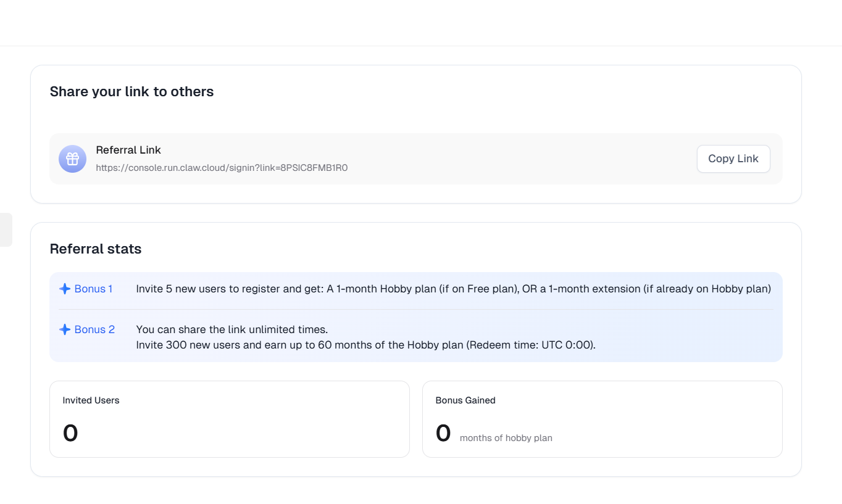Click the 'Share your link to others' heading
The width and height of the screenshot is (842, 504).
coord(131,92)
